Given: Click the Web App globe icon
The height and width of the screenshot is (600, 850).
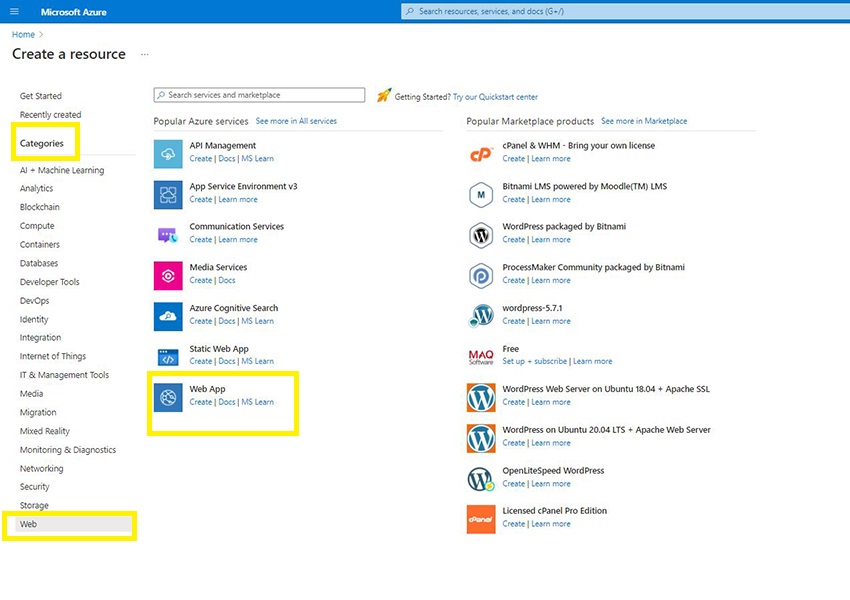Looking at the screenshot, I should [168, 398].
